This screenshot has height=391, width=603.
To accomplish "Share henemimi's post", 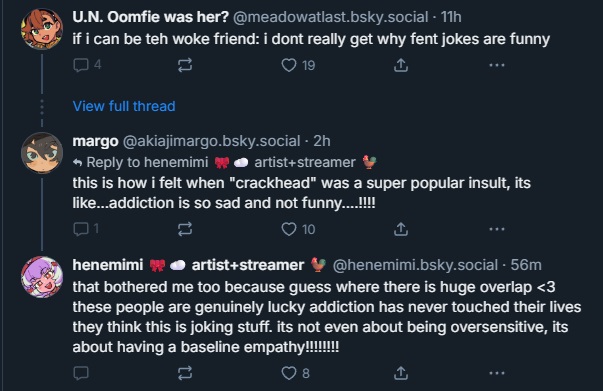I will (401, 373).
